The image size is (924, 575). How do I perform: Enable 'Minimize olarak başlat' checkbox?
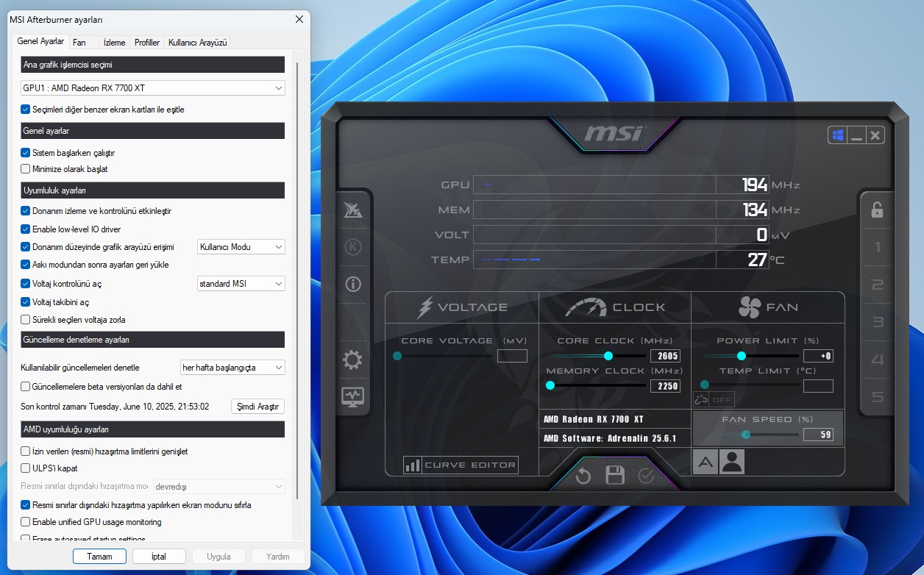coord(26,169)
